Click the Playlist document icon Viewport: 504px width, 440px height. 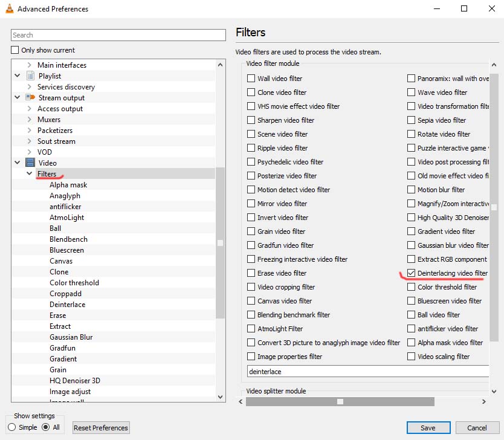coord(30,76)
